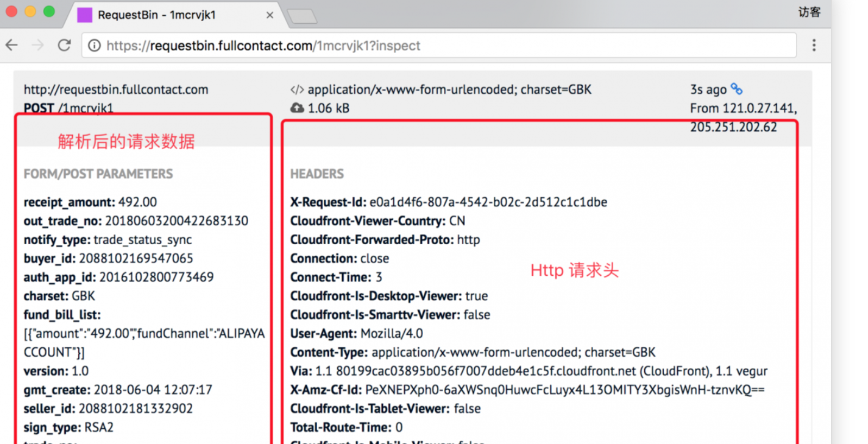Click the purple RequestBin tab favicon
Viewport: 868px width, 444px height.
tap(84, 15)
